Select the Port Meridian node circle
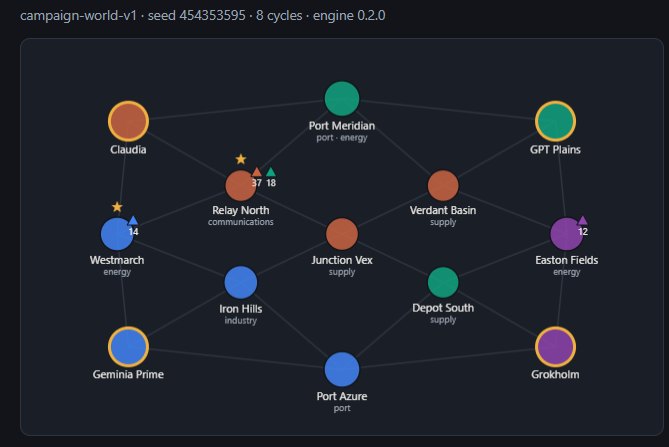 [342, 99]
